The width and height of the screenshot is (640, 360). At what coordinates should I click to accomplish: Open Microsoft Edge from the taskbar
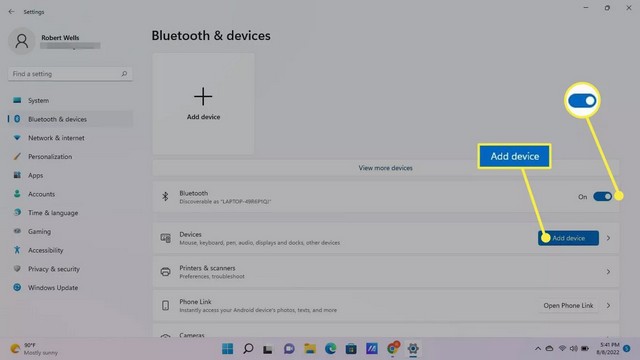click(330, 349)
